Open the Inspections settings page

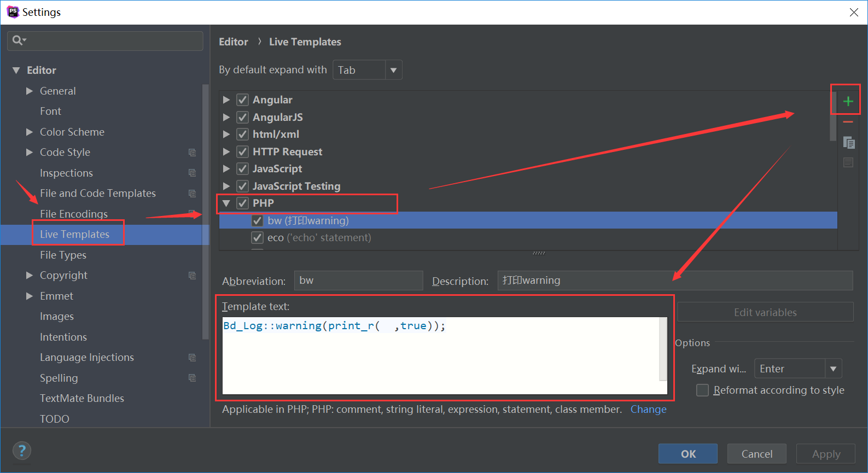coord(66,173)
